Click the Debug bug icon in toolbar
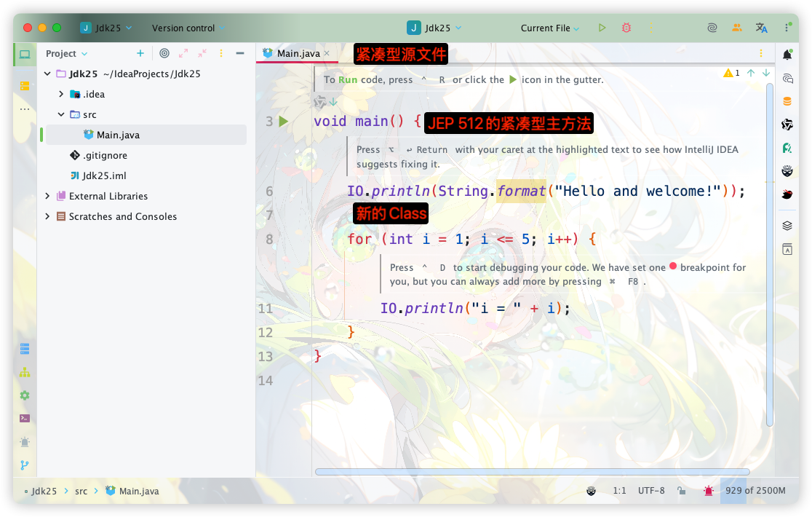The image size is (812, 517). [626, 28]
